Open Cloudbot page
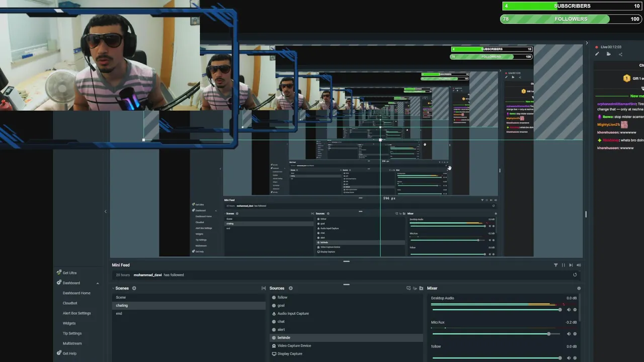644x362 pixels. tap(70, 303)
